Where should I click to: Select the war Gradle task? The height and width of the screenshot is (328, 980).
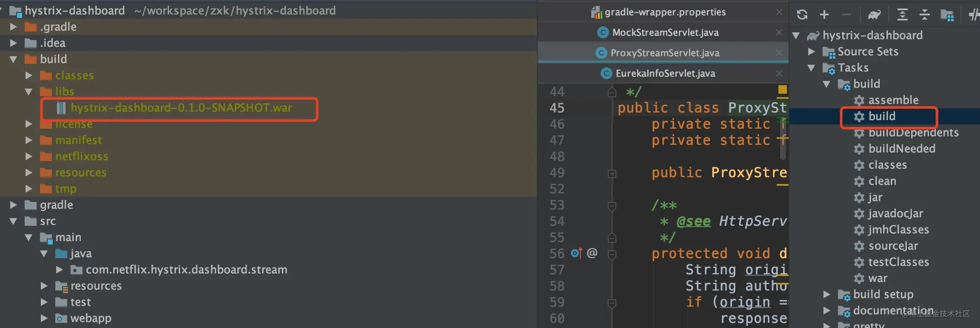pyautogui.click(x=878, y=278)
